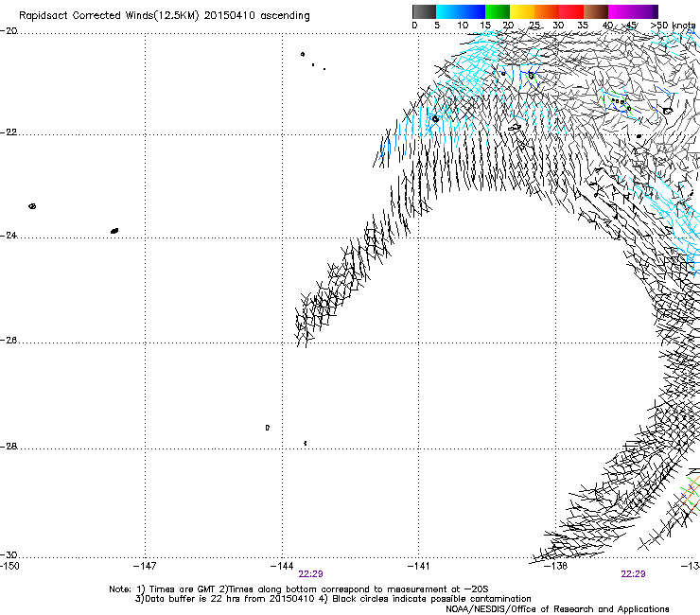
Task: Click the '-28' latitude axis label
Action: (9, 447)
